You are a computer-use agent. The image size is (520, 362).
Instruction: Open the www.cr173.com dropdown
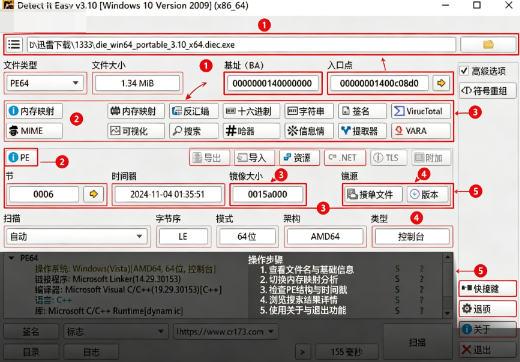coord(226,331)
